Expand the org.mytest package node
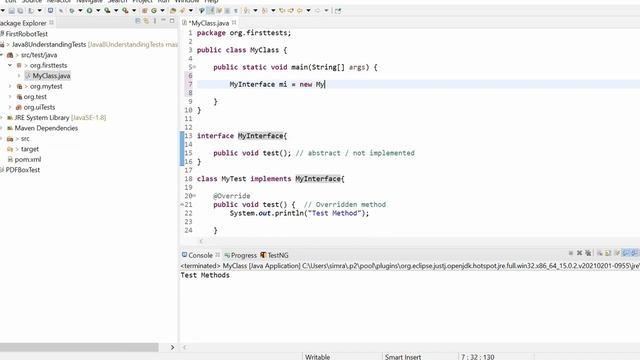 tap(10, 87)
